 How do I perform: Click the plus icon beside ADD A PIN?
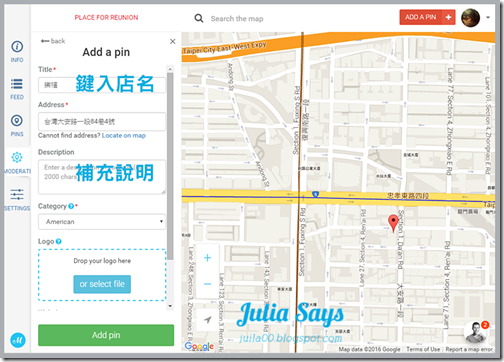[449, 17]
